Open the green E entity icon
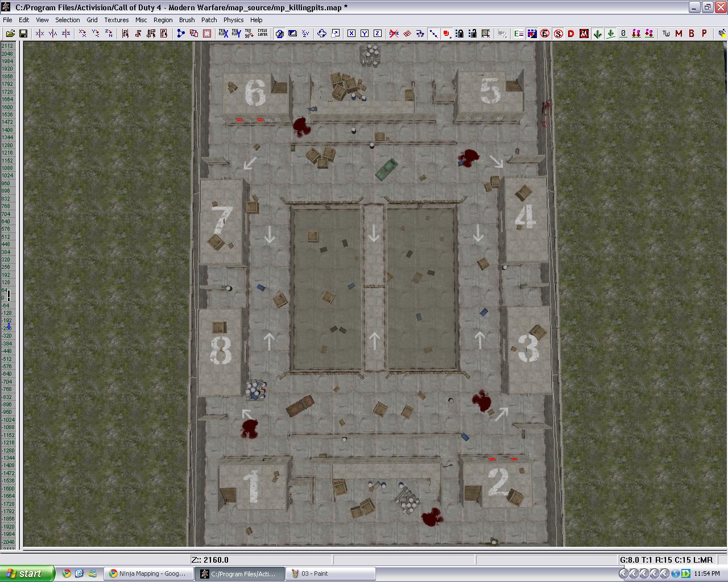 pyautogui.click(x=519, y=34)
